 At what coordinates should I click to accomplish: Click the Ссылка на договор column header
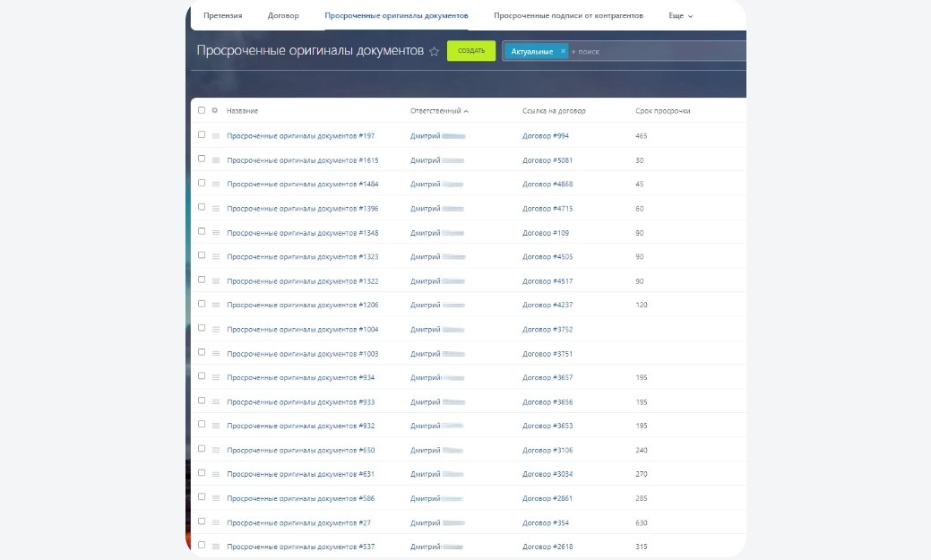554,111
